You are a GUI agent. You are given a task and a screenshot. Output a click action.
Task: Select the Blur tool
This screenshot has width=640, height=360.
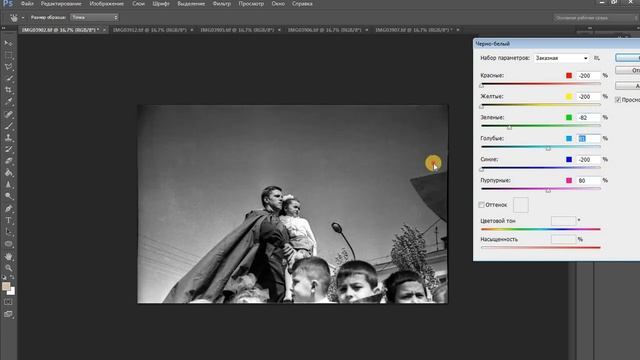click(x=8, y=184)
